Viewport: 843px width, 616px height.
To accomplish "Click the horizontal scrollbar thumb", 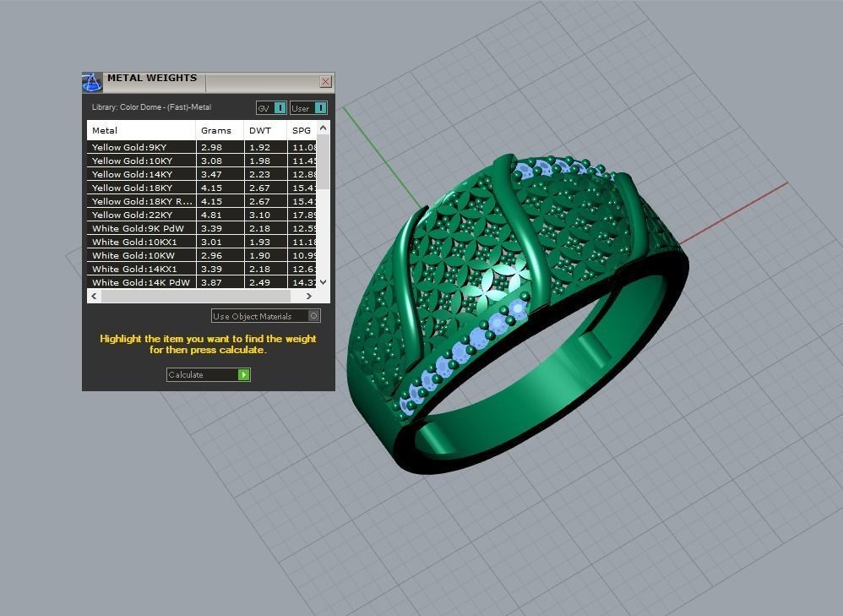I will [196, 296].
